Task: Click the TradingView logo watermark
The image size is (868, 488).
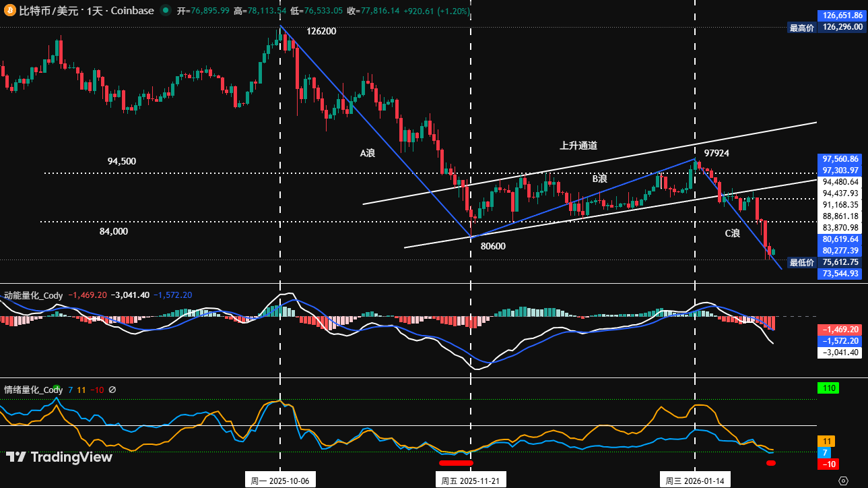Action: [x=59, y=458]
